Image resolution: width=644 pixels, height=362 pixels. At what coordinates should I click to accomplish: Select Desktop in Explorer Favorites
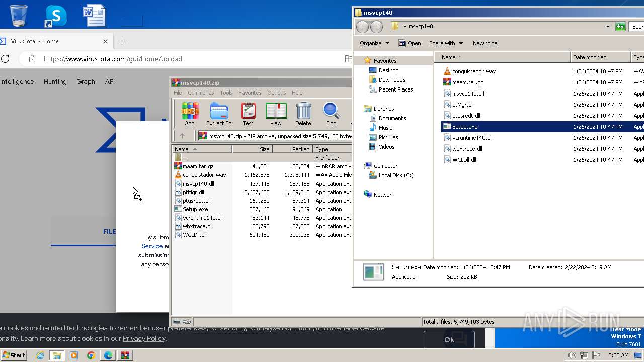coord(388,70)
